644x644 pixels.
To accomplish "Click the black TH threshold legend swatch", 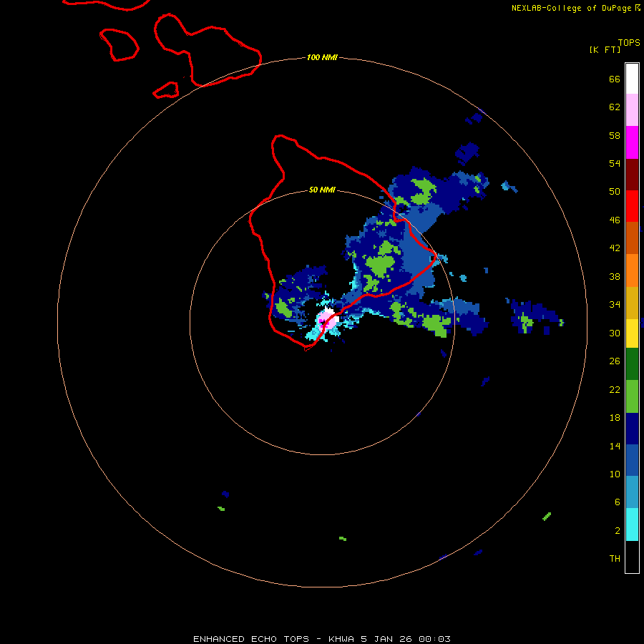I will tap(632, 557).
